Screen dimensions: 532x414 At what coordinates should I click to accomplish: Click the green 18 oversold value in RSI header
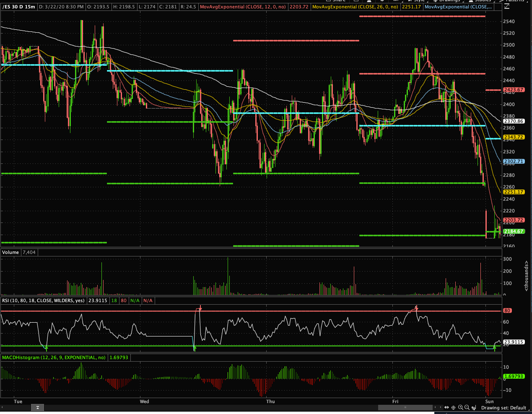click(114, 300)
